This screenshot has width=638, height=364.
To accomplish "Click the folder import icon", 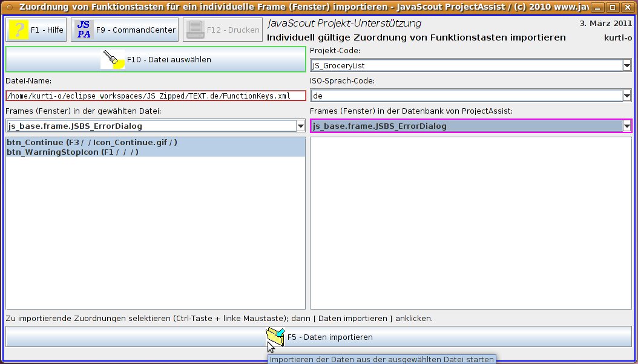I will pyautogui.click(x=275, y=337).
